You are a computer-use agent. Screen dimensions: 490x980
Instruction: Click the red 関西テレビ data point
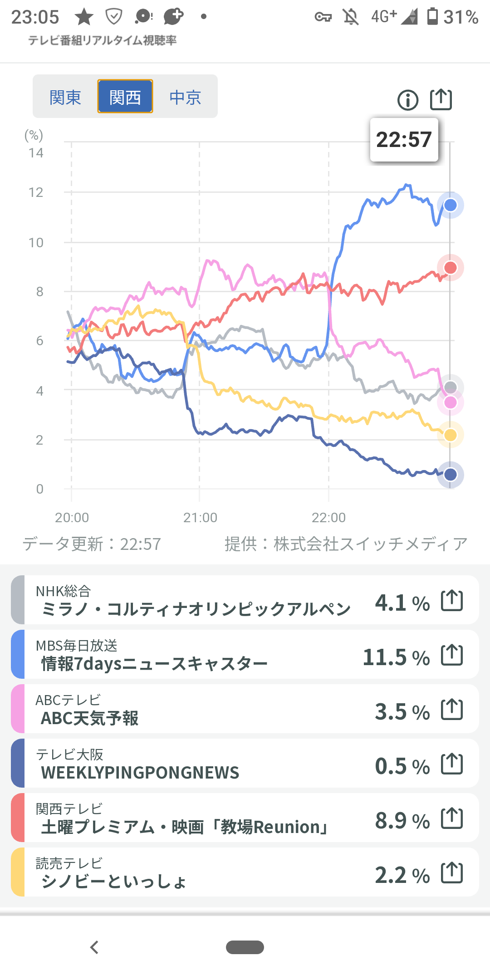(450, 268)
